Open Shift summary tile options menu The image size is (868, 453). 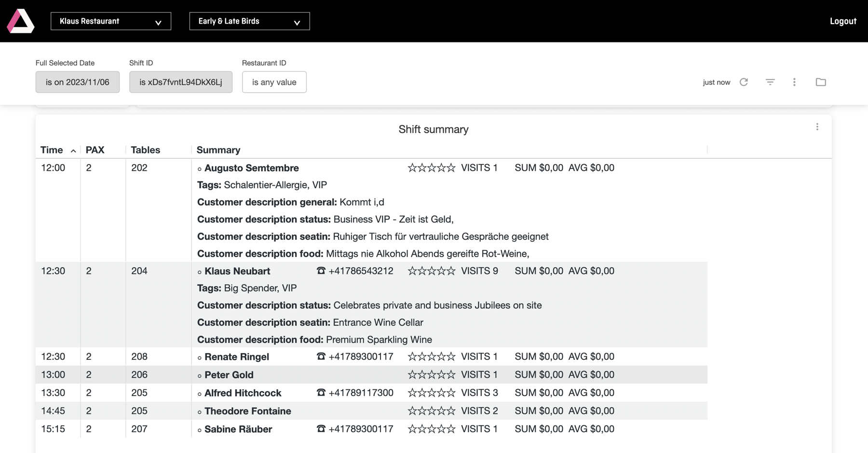point(817,127)
